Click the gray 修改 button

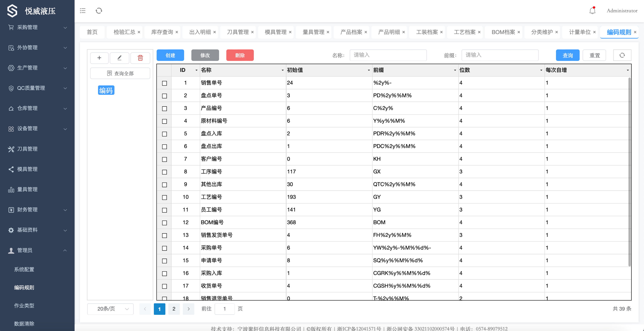(x=205, y=55)
